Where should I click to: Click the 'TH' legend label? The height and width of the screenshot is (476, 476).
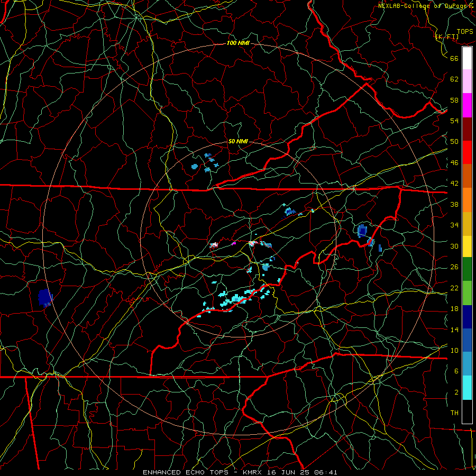click(x=454, y=413)
